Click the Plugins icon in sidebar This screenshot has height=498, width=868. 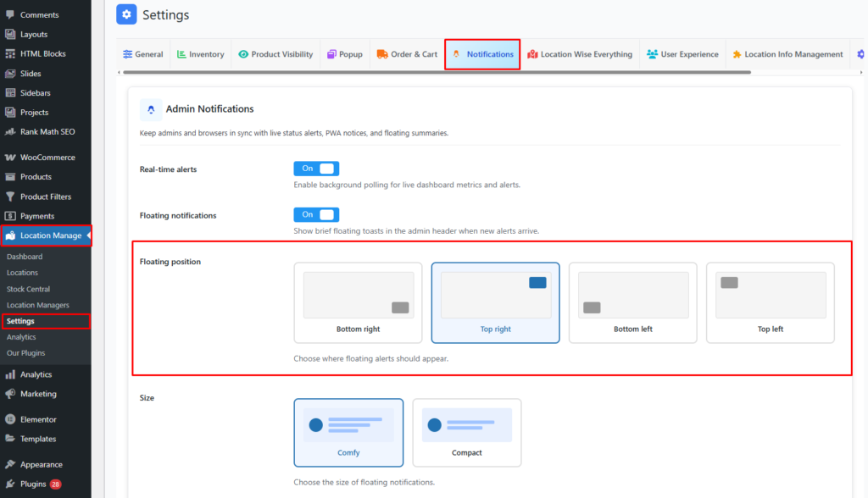10,484
